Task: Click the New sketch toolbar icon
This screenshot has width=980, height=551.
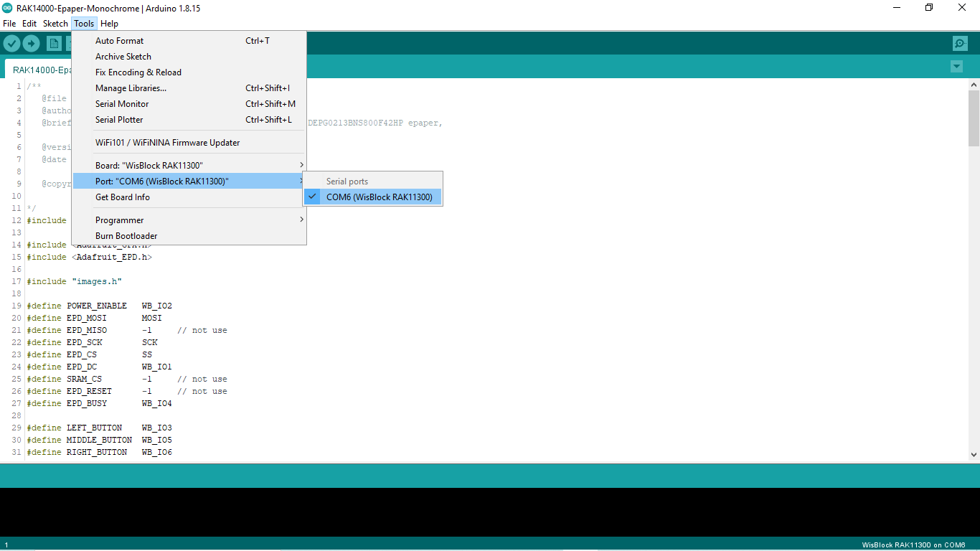Action: (x=54, y=44)
